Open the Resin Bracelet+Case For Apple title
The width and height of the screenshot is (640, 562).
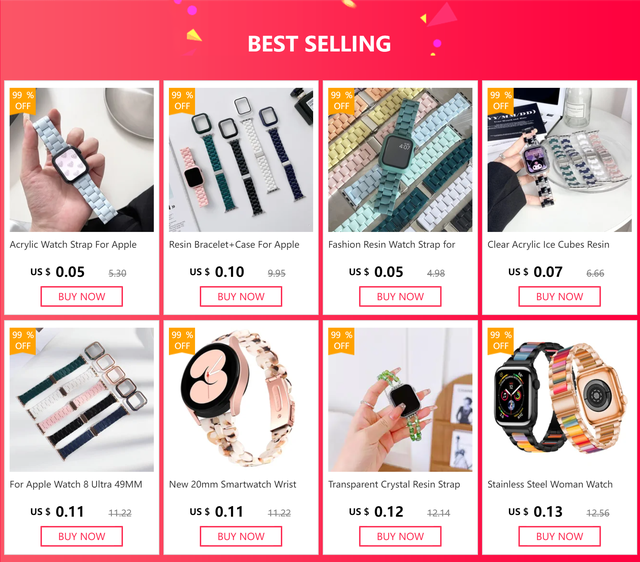pyautogui.click(x=234, y=245)
